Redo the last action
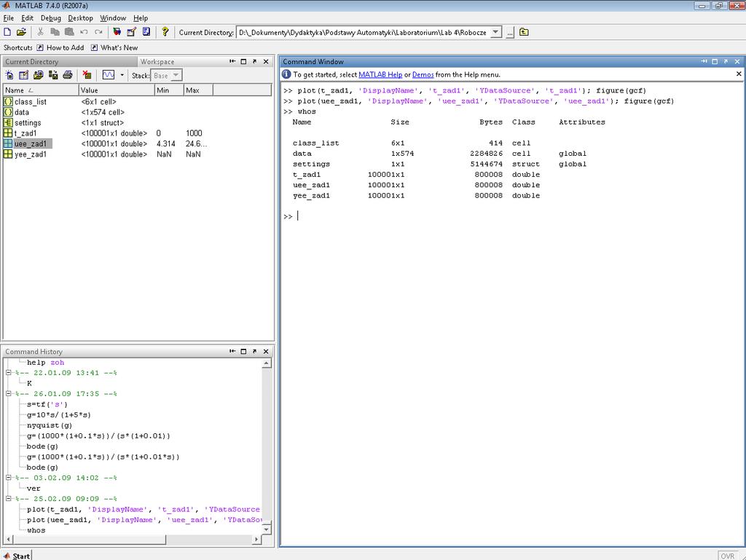Screen dimensions: 746x560 tap(98, 32)
